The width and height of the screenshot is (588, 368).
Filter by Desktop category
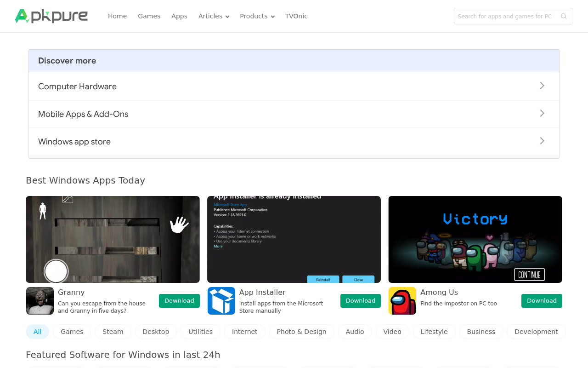pos(156,332)
